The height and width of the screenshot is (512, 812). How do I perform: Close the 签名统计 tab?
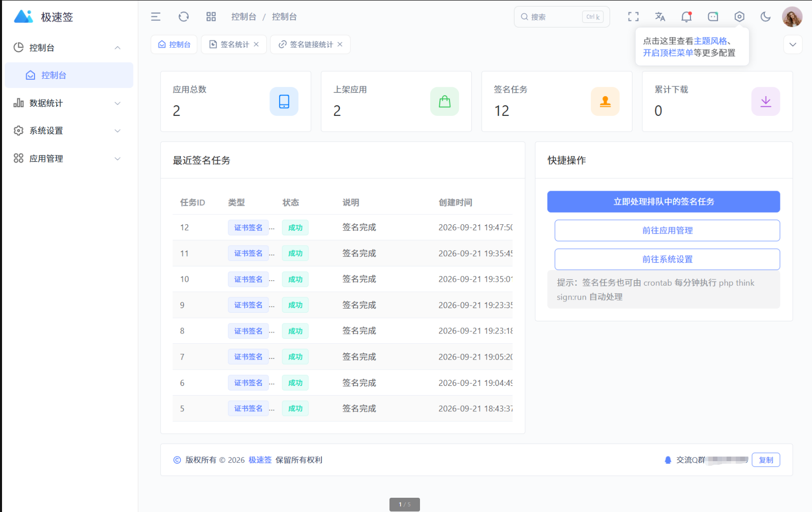point(256,44)
